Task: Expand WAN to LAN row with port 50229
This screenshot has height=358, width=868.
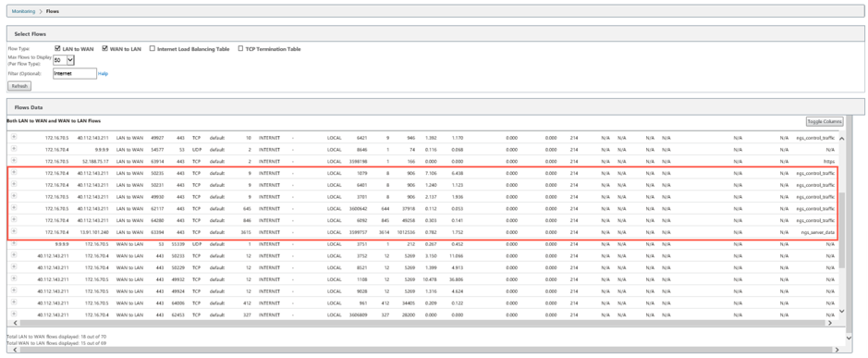Action: [x=14, y=266]
